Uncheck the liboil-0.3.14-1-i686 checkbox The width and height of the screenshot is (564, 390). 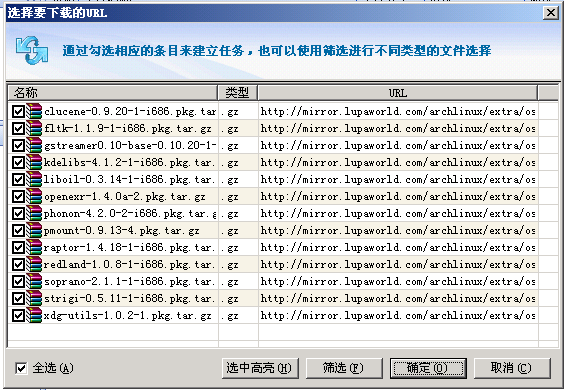pos(18,180)
